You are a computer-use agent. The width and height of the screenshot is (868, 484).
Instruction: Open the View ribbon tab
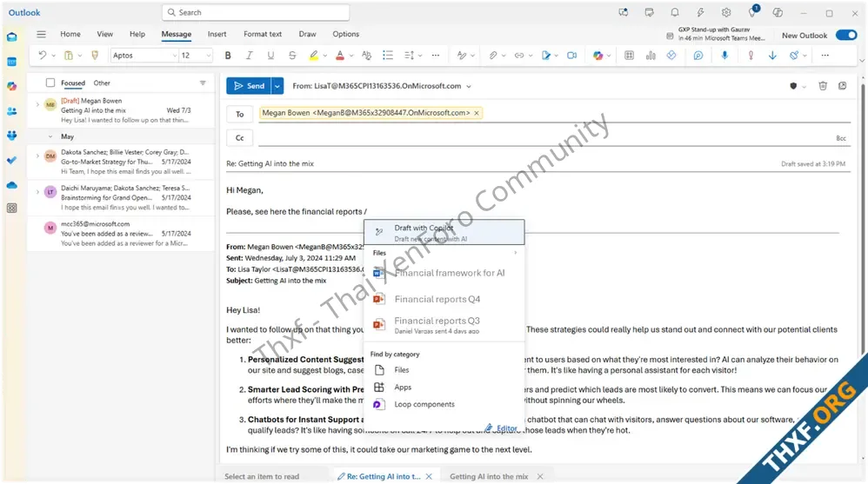[x=104, y=34]
